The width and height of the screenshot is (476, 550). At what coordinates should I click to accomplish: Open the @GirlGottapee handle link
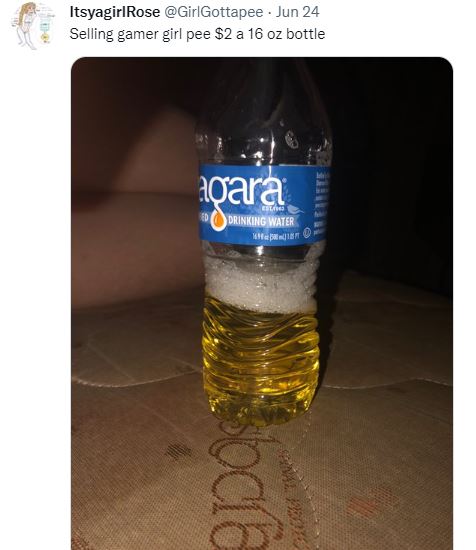pyautogui.click(x=214, y=12)
